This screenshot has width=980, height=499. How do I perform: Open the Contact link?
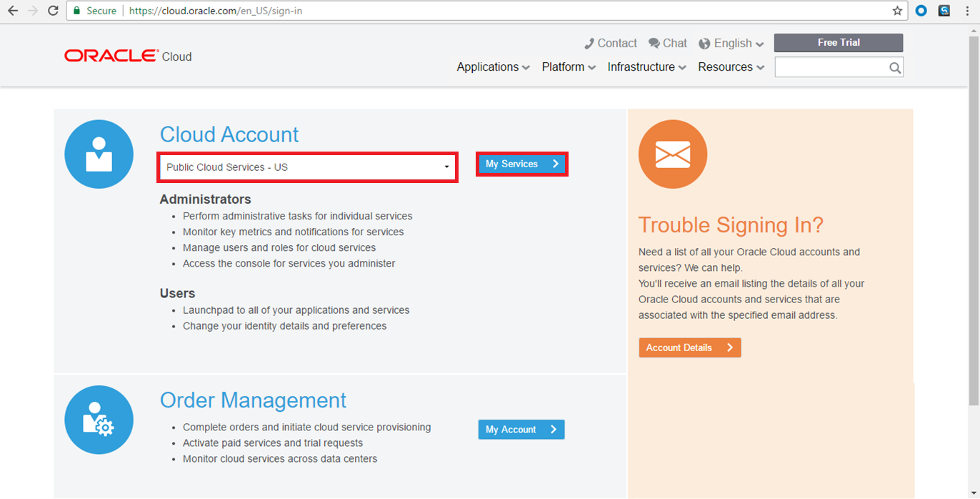pos(611,44)
